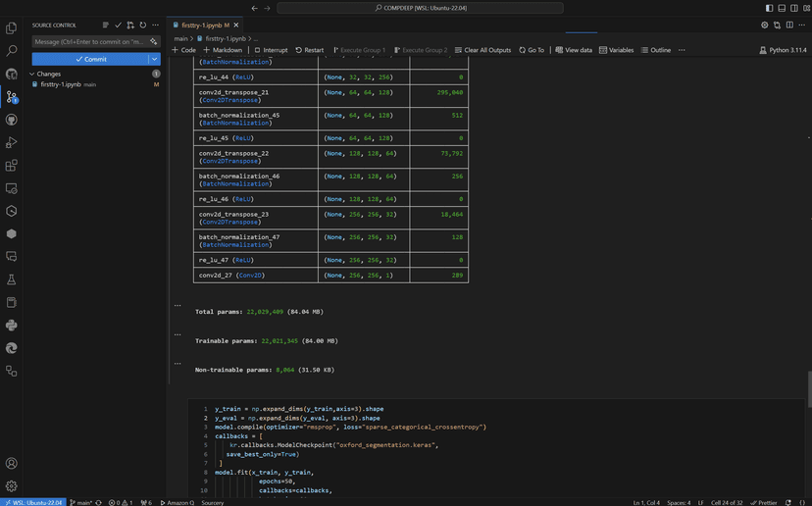Open the Extensions view

pyautogui.click(x=12, y=166)
